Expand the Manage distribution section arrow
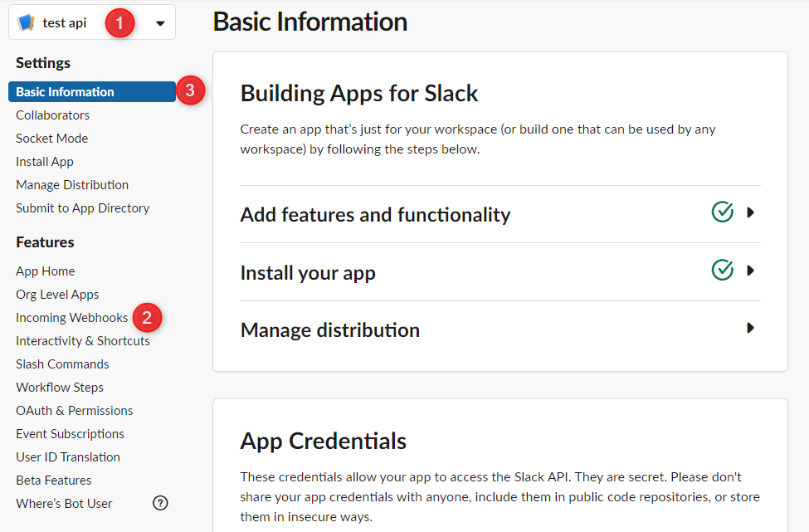The width and height of the screenshot is (809, 532). click(x=751, y=328)
